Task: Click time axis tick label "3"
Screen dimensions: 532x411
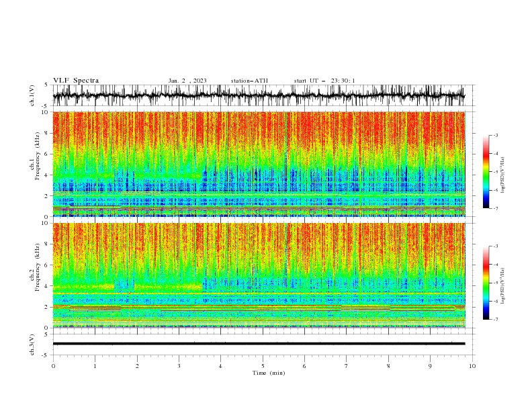Action: tap(179, 366)
